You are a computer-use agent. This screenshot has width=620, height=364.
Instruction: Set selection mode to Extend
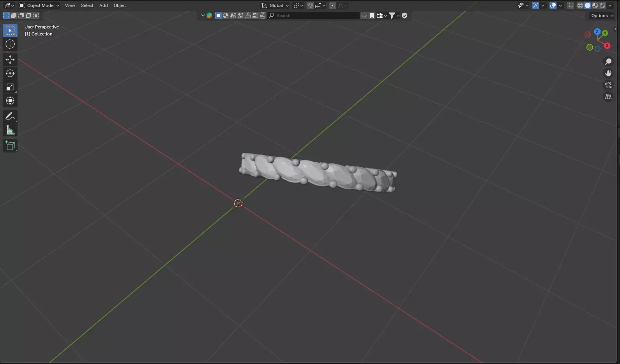click(14, 16)
